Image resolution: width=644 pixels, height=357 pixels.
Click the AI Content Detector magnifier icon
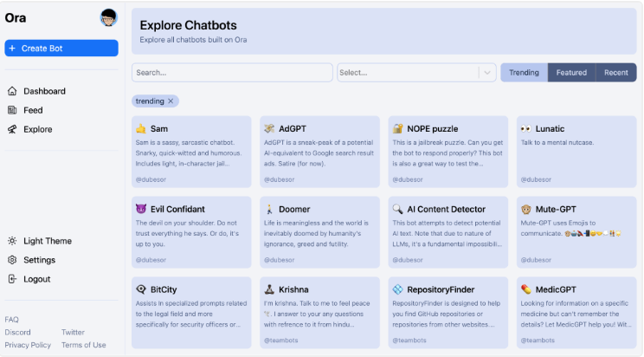397,209
